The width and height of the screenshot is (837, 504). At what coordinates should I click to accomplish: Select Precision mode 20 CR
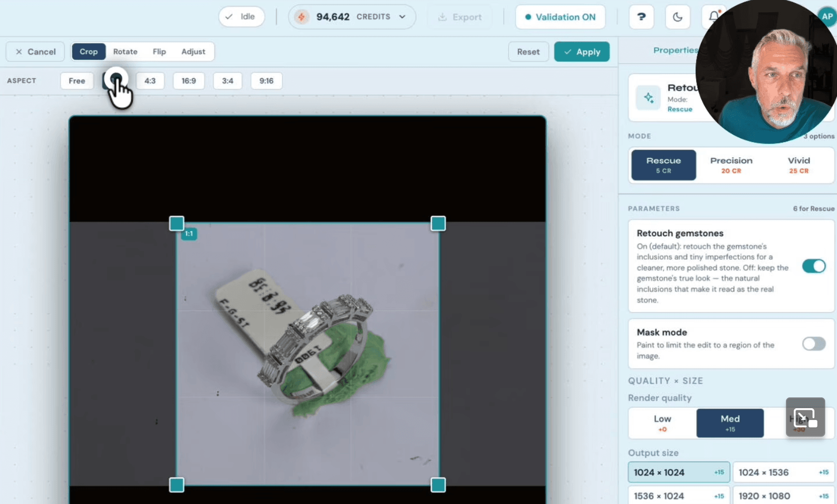(731, 165)
